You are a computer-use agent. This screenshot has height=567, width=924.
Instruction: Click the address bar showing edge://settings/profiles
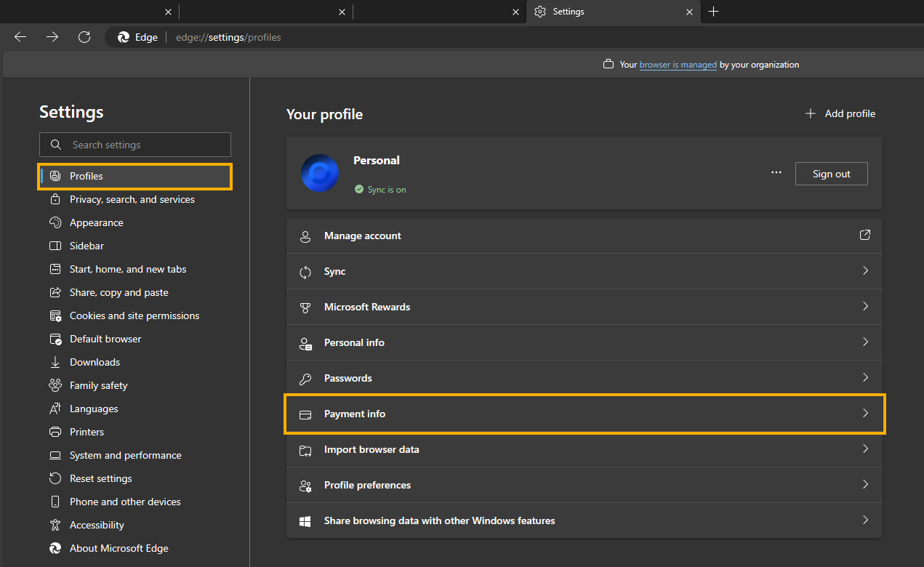228,37
